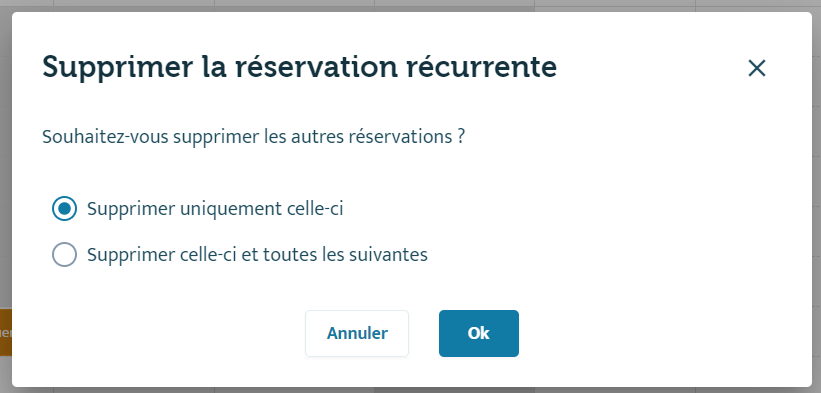Select the "Supprimer uniquement celle-ci" radio button
The width and height of the screenshot is (821, 393).
[x=64, y=209]
